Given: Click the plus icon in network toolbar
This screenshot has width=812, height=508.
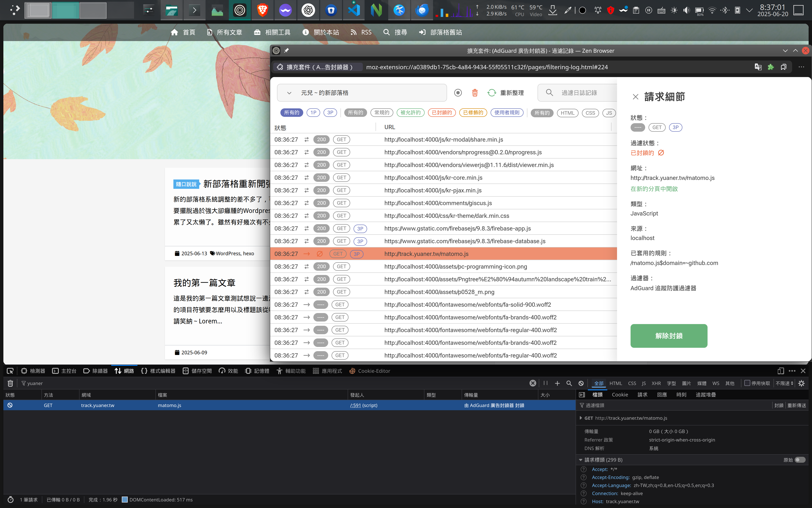Looking at the screenshot, I should click(557, 383).
